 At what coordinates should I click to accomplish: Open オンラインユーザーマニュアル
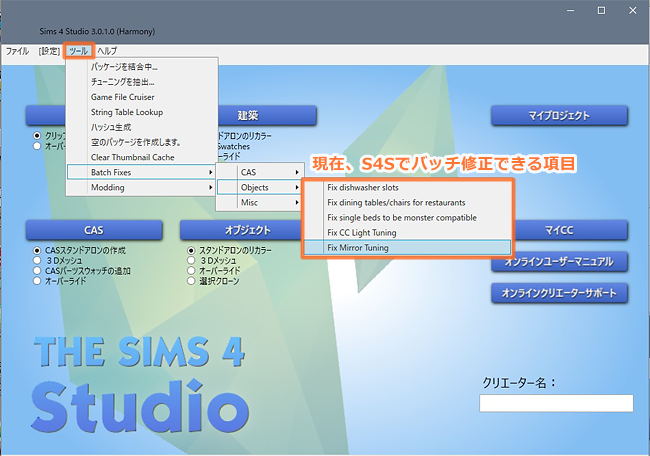pyautogui.click(x=559, y=262)
